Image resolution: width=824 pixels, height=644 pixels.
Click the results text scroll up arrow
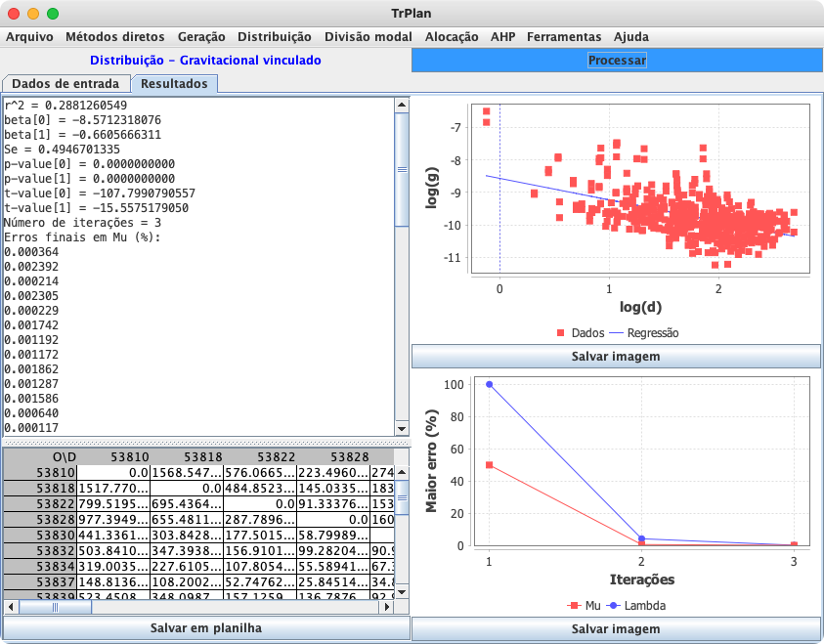[x=402, y=105]
